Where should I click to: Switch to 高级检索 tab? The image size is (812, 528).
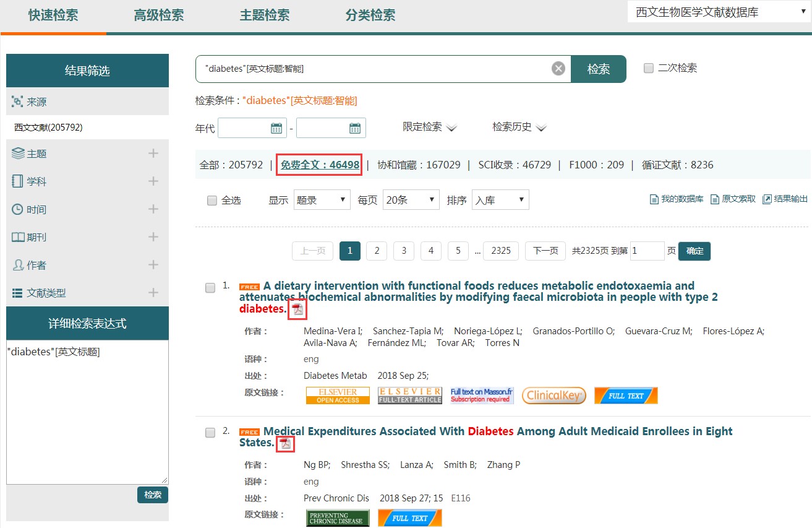point(159,15)
